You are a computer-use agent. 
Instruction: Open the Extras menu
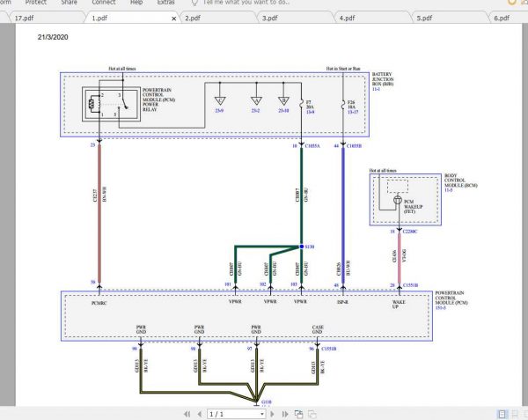pyautogui.click(x=165, y=3)
